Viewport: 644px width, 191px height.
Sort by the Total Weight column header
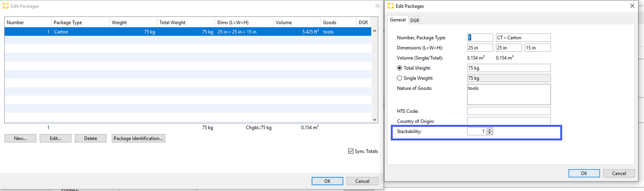click(185, 22)
